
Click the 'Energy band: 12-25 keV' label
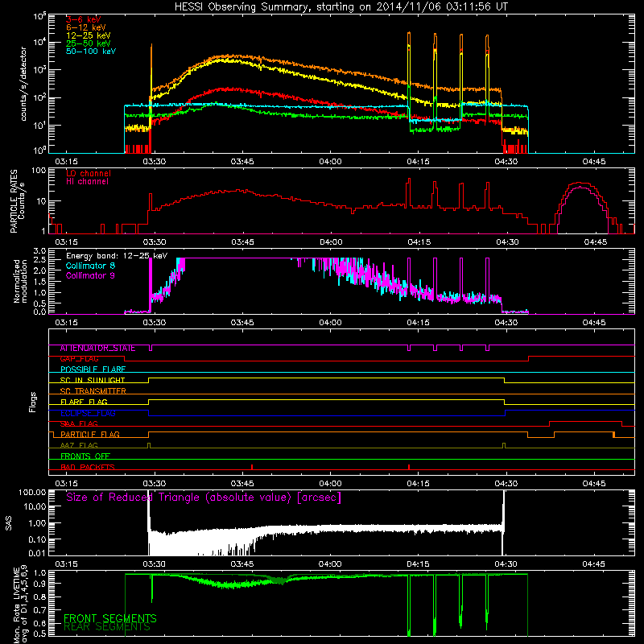pos(117,256)
